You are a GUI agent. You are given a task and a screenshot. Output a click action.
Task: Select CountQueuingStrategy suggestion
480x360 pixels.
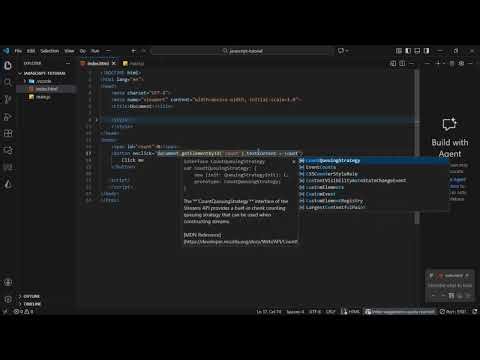(x=373, y=161)
